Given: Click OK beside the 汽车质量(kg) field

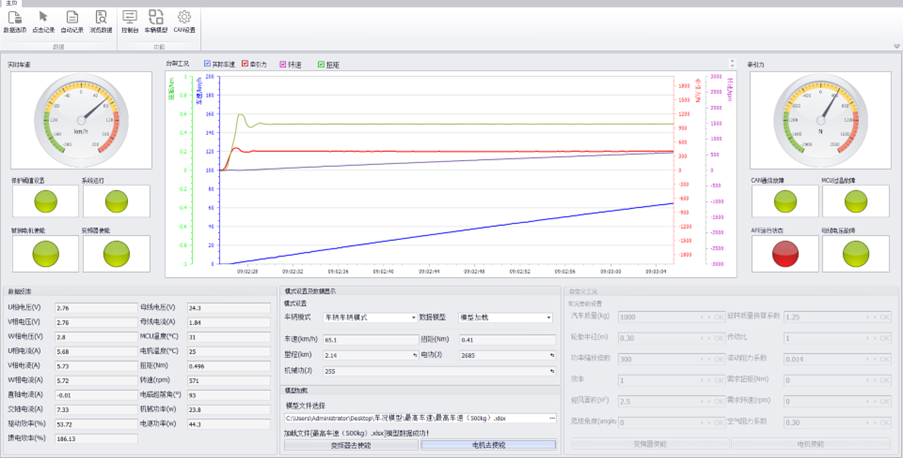Looking at the screenshot, I should point(719,317).
